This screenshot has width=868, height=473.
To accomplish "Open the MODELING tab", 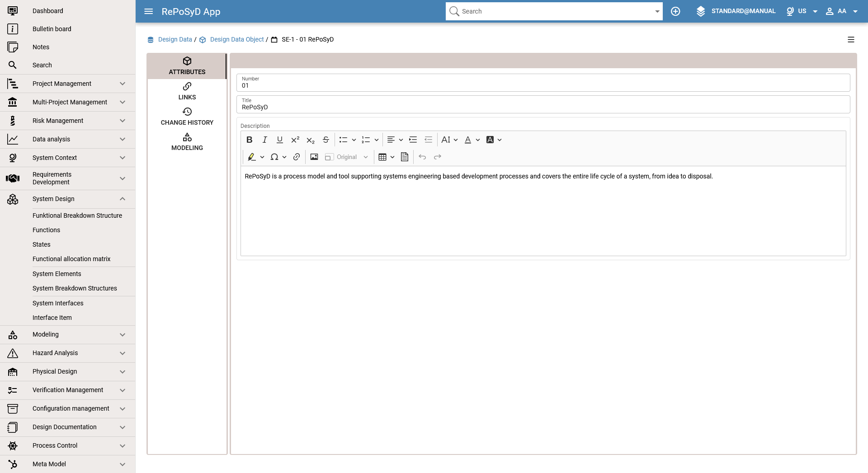I will coord(187,142).
